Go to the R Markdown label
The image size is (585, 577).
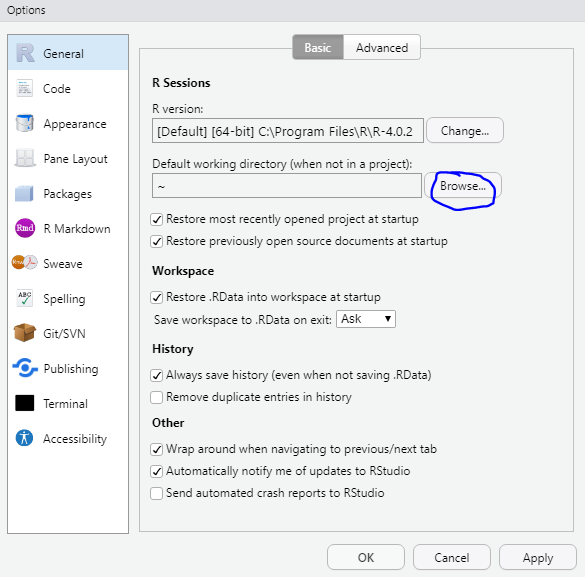(x=77, y=229)
